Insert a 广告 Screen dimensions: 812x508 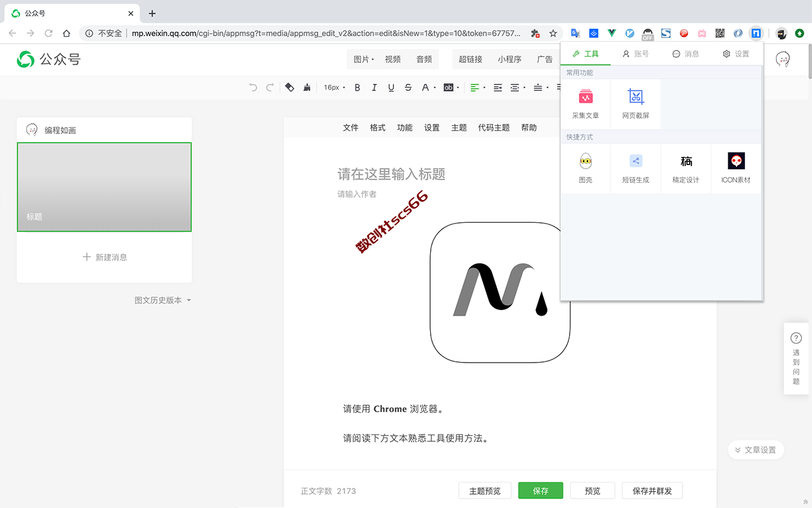(545, 59)
